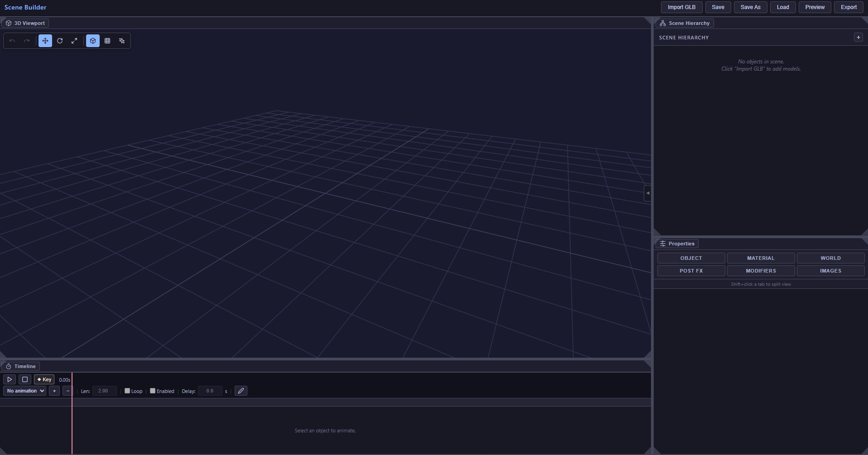Stop the timeline playback

point(25,379)
